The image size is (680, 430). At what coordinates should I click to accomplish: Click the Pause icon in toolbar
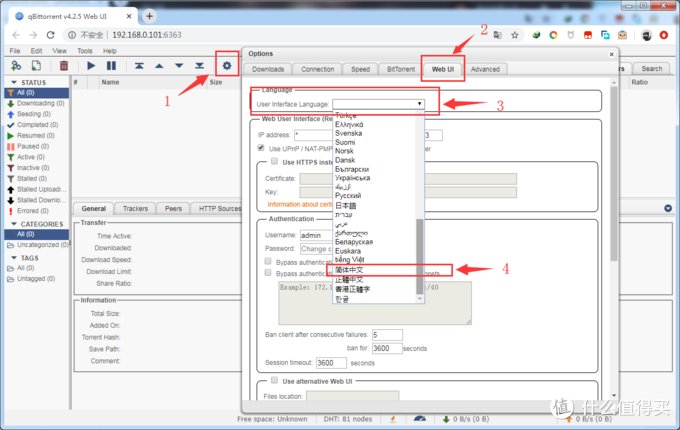[111, 65]
